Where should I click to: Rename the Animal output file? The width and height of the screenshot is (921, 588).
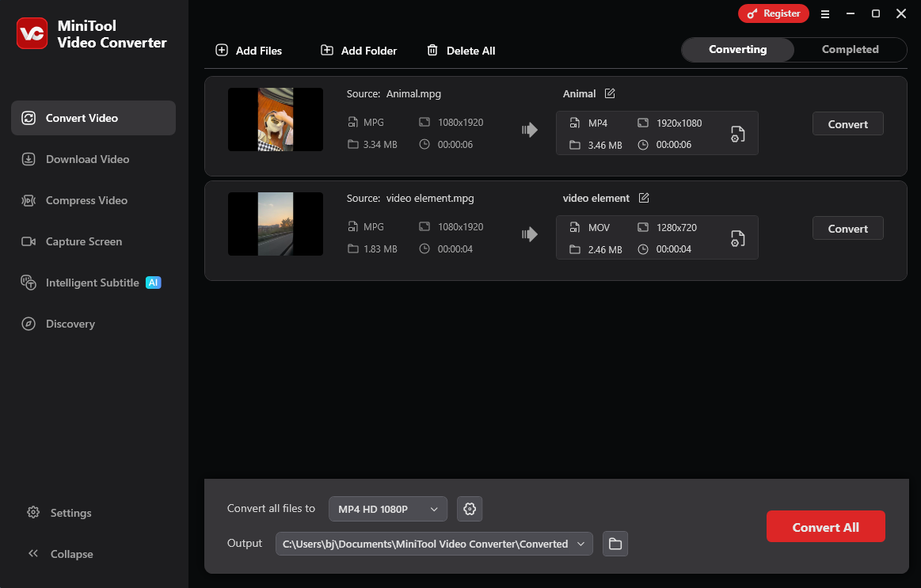[x=610, y=93]
